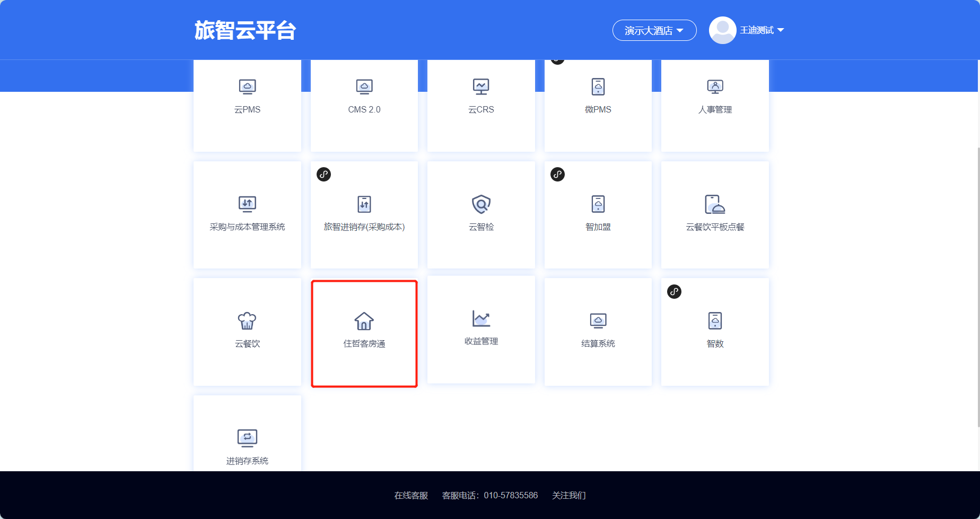Screen dimensions: 980x519
Task: Open the 演示大酒店 hotel dropdown
Action: (654, 30)
